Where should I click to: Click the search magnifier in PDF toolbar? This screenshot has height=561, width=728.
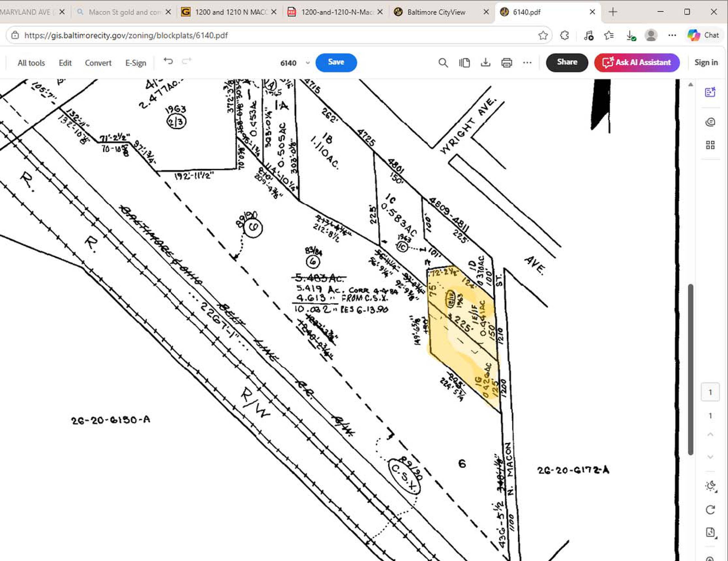[x=443, y=63]
